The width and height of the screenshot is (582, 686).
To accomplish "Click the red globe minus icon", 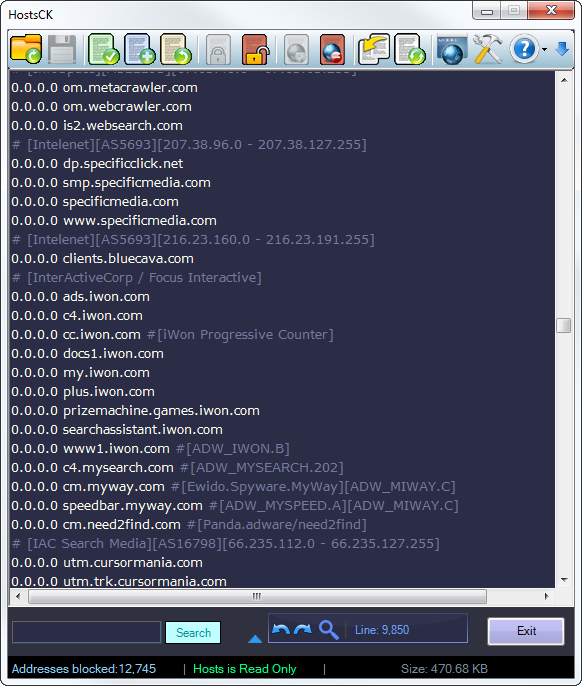I will 333,49.
